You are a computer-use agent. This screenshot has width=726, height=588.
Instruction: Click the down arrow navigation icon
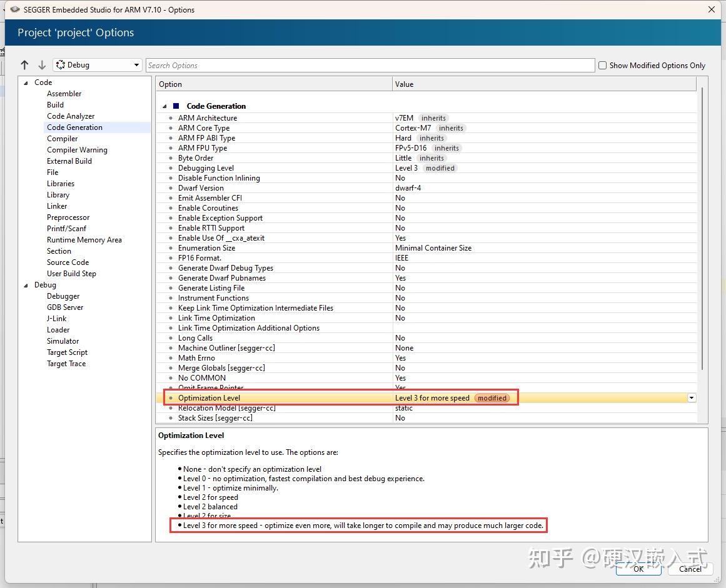point(42,65)
